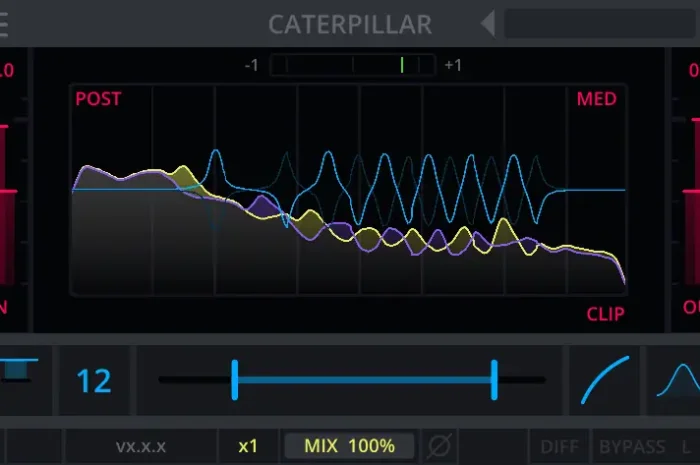Select the bell filter shape icon

(677, 380)
